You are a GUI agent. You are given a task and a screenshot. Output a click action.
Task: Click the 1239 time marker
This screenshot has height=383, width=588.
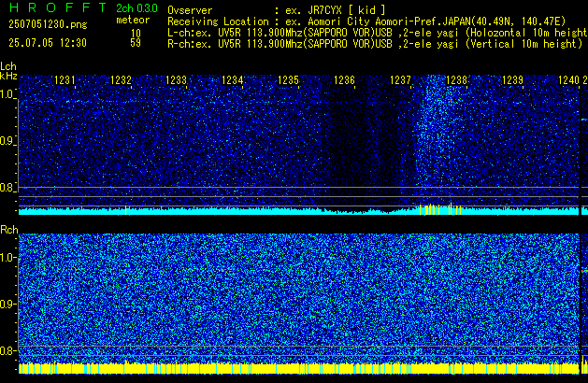[512, 80]
